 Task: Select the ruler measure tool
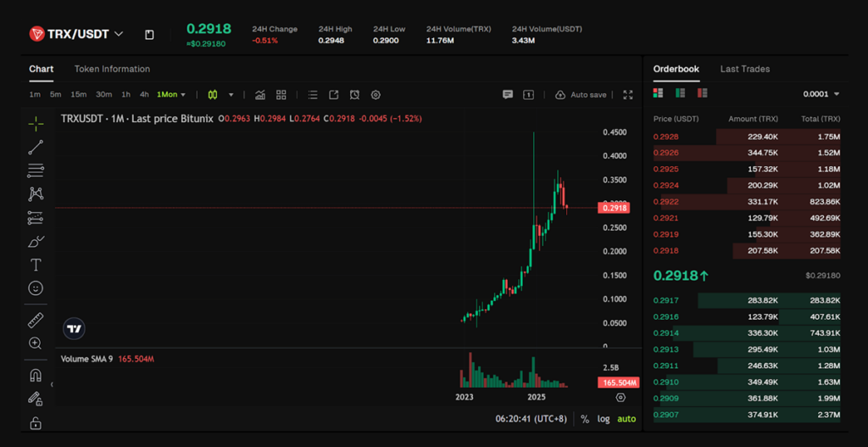(x=36, y=320)
